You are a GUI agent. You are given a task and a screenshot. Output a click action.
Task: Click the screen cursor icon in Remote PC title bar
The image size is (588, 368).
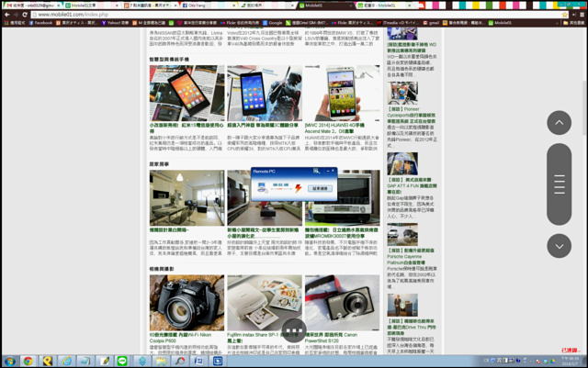[316, 171]
